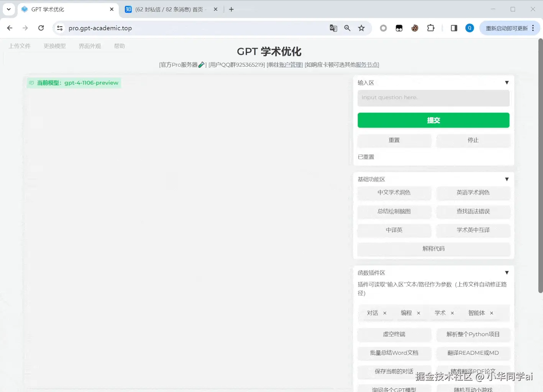
Task: Open the extensions puzzle icon
Action: pos(431,28)
